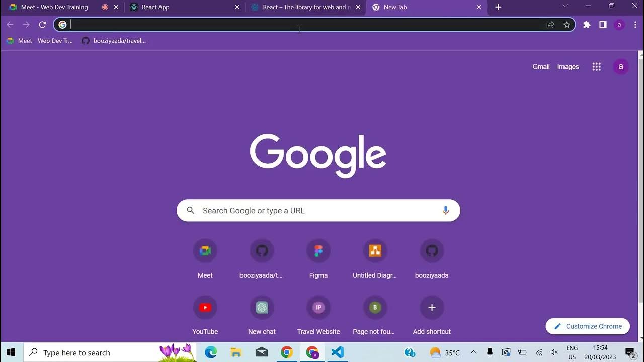Open a new browser tab with plus button
Image resolution: width=644 pixels, height=362 pixels.
[x=498, y=7]
